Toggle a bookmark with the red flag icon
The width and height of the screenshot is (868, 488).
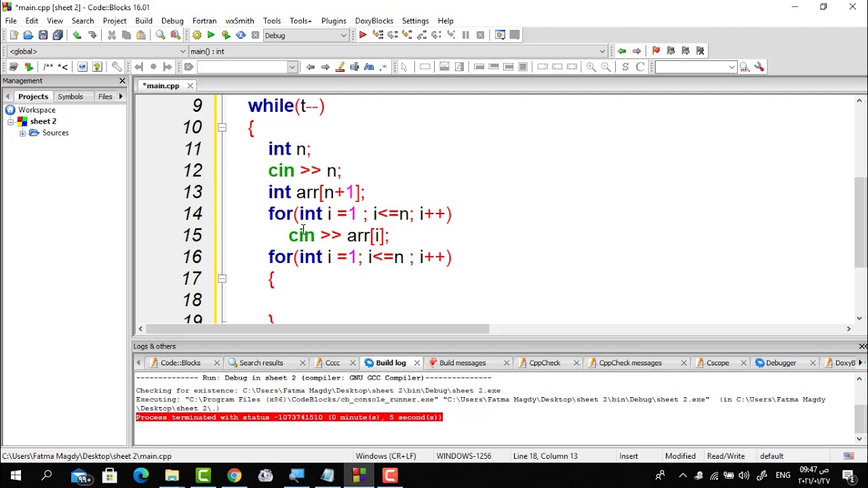pos(656,51)
